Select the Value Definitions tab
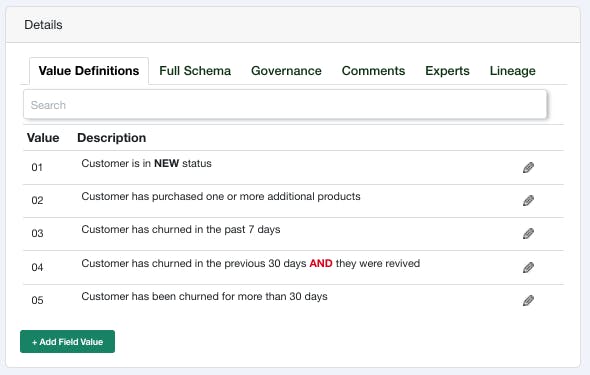Image resolution: width=590 pixels, height=375 pixels. point(89,71)
